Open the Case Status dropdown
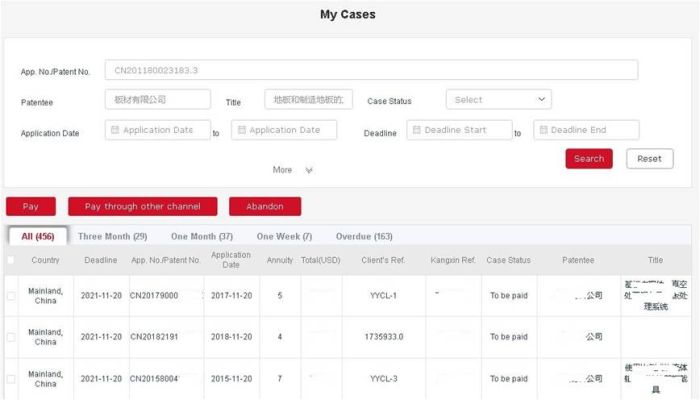The width and height of the screenshot is (700, 400). tap(498, 100)
